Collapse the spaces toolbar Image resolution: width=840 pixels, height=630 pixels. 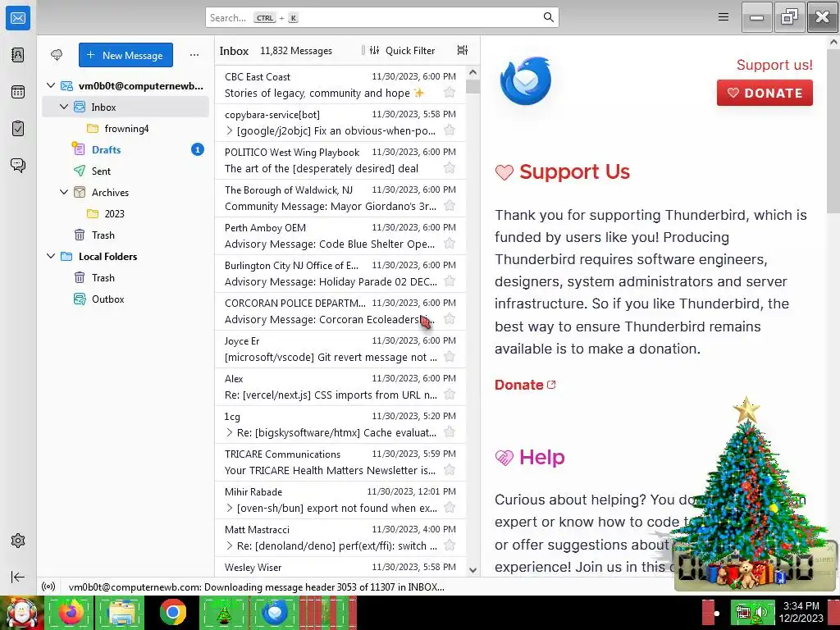tap(18, 577)
